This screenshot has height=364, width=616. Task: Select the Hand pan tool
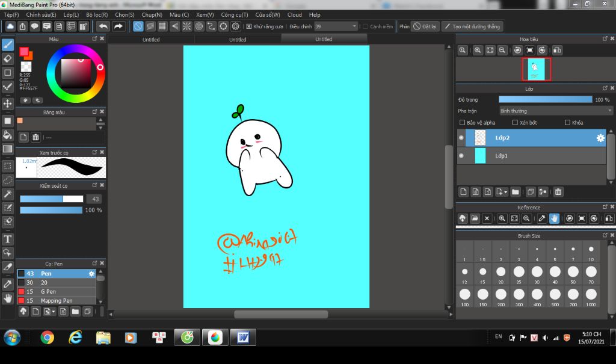tap(8, 297)
